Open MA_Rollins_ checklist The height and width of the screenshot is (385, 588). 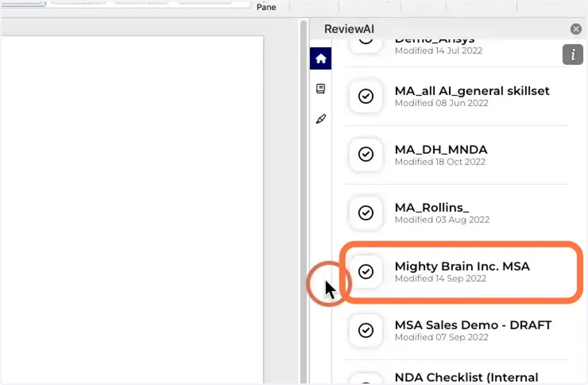pyautogui.click(x=432, y=208)
